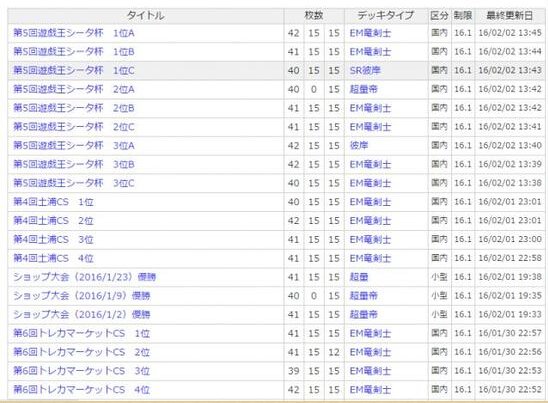Sort by 制限 column header
This screenshot has height=403, width=548.
tap(463, 16)
